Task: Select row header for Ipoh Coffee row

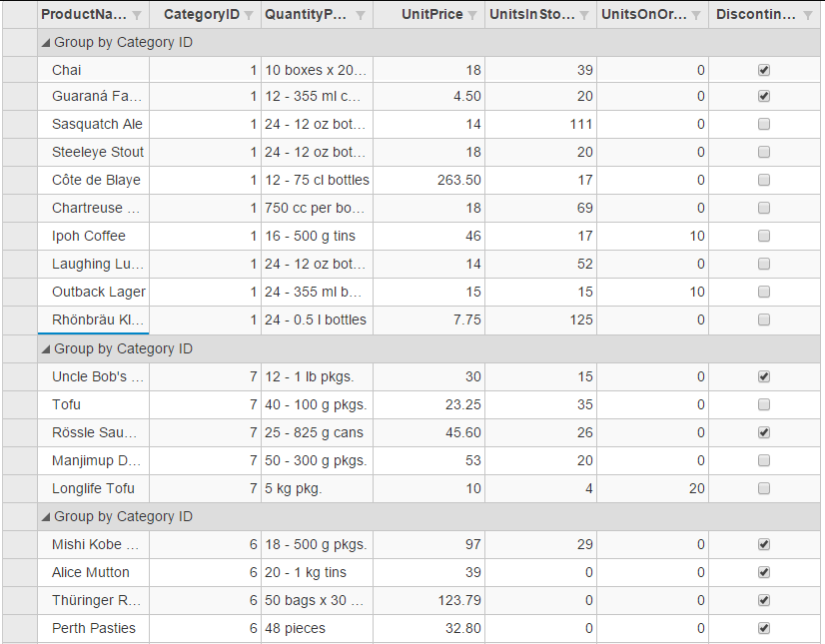Action: [x=18, y=237]
